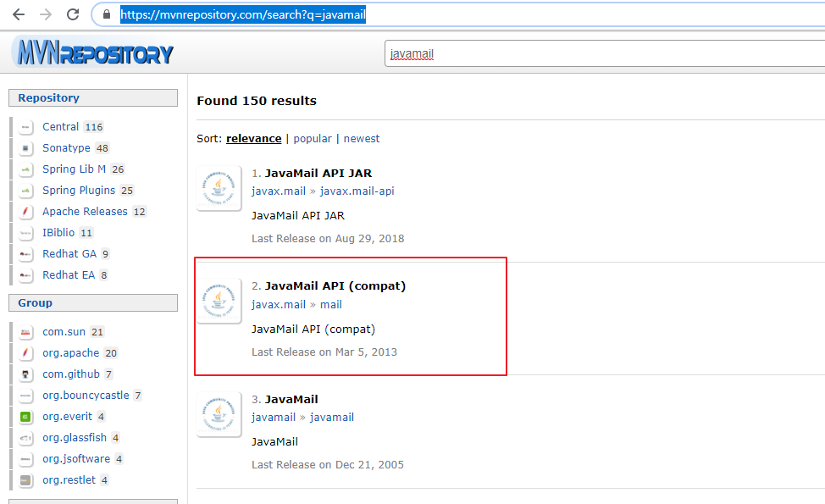
Task: Open the third JavaMail result thumbnail
Action: pos(219,414)
